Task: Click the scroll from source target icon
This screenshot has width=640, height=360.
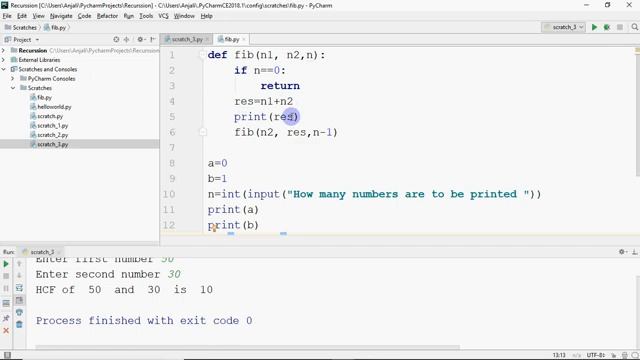Action: [116, 40]
